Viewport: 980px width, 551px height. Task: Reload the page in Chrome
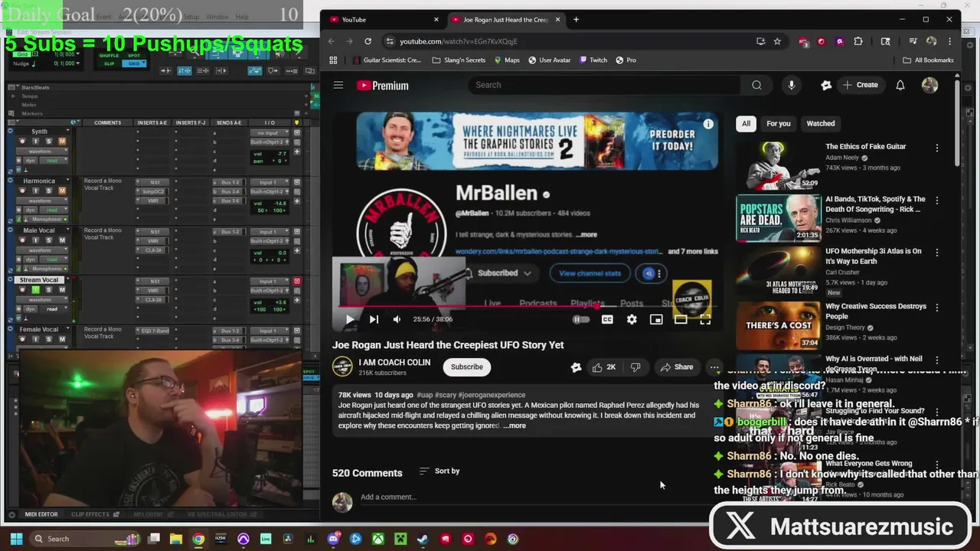pyautogui.click(x=368, y=41)
